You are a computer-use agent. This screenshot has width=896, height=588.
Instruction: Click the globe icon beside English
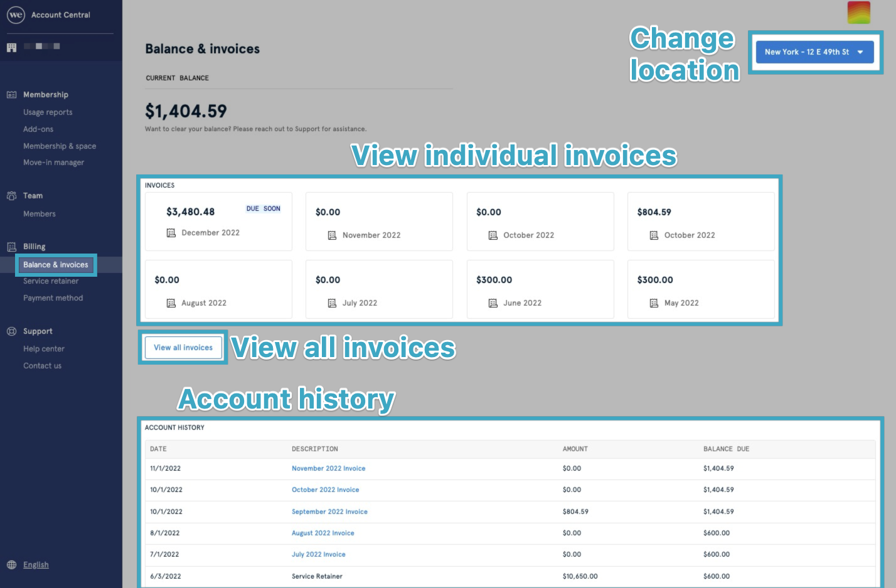[x=13, y=564]
